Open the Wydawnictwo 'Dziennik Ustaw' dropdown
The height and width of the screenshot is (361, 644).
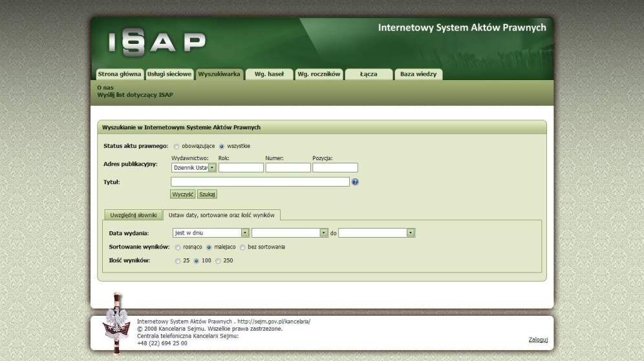(x=194, y=167)
